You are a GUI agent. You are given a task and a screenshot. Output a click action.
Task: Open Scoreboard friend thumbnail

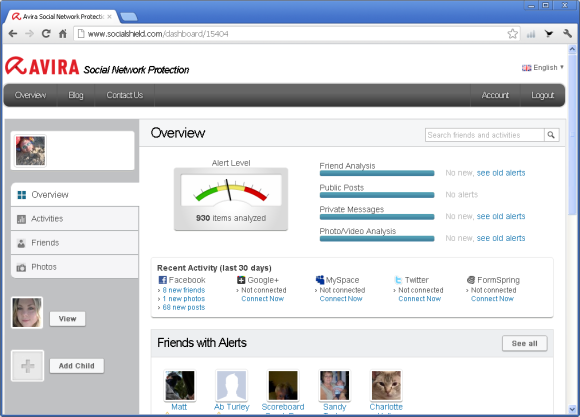(x=283, y=385)
